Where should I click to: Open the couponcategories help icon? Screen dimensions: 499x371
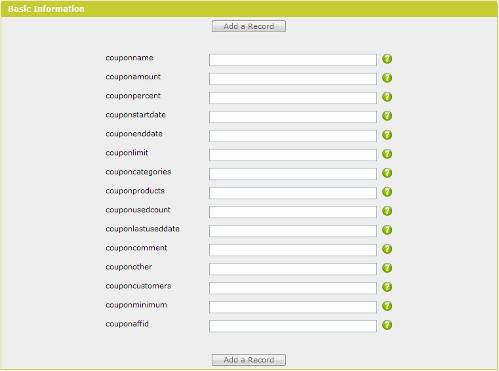387,173
